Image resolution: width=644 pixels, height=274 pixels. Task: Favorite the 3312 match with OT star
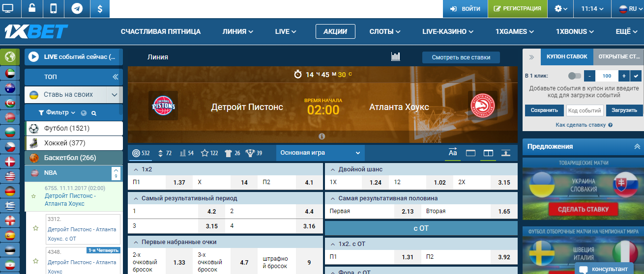click(35, 228)
